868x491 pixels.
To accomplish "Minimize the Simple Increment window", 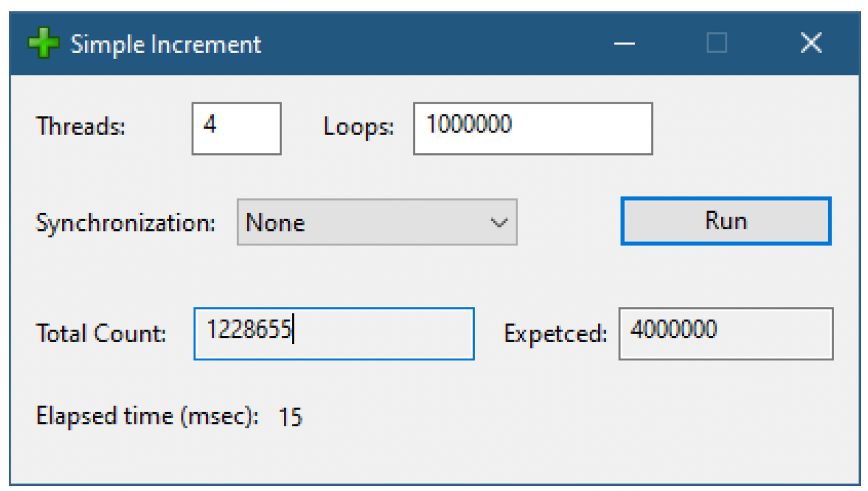I will [x=624, y=43].
